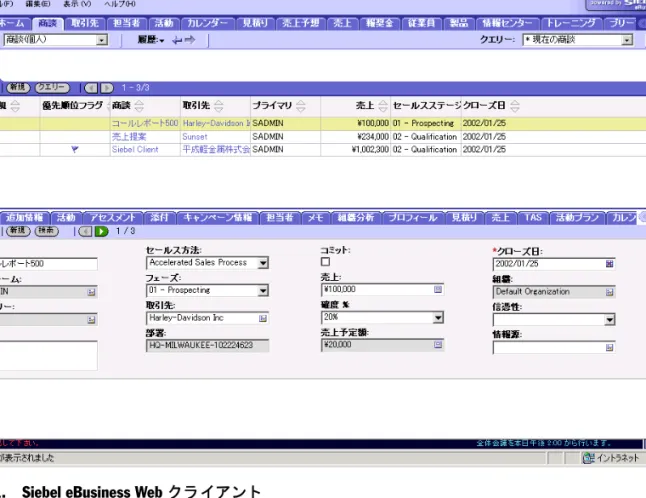
Task: Open the 活動プラン view tab
Action: 577,217
